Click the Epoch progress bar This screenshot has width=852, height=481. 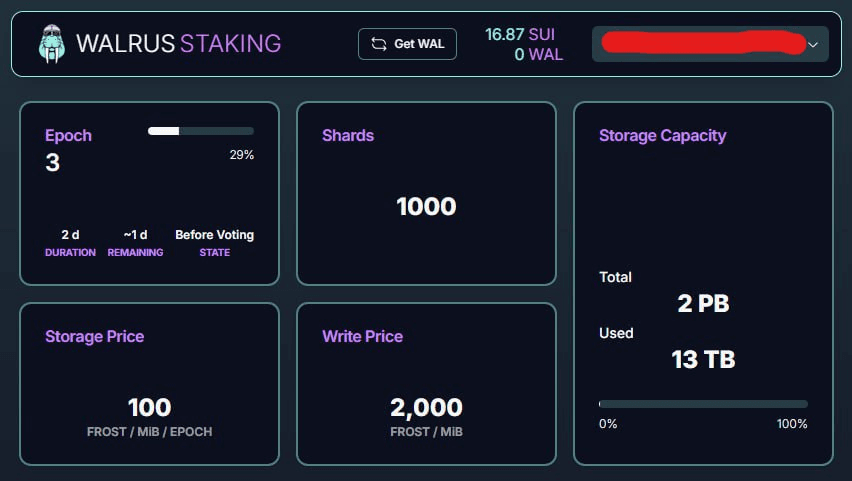coord(201,131)
